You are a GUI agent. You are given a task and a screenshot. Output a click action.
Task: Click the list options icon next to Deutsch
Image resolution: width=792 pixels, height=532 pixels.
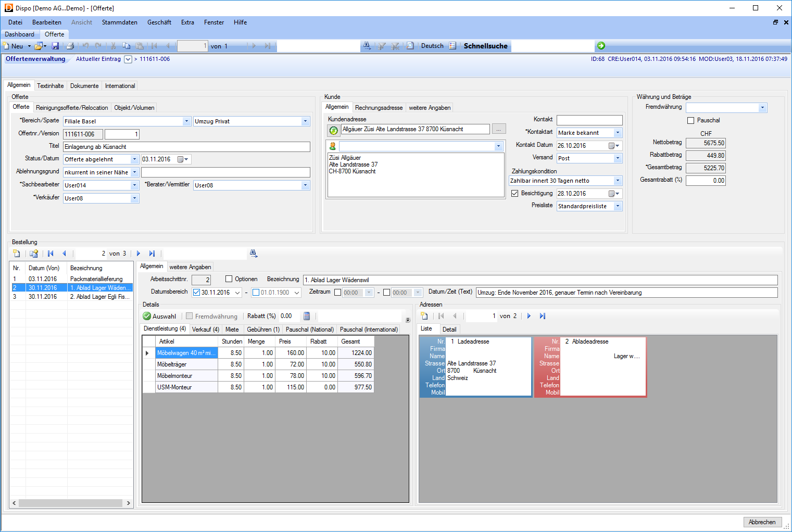[452, 46]
